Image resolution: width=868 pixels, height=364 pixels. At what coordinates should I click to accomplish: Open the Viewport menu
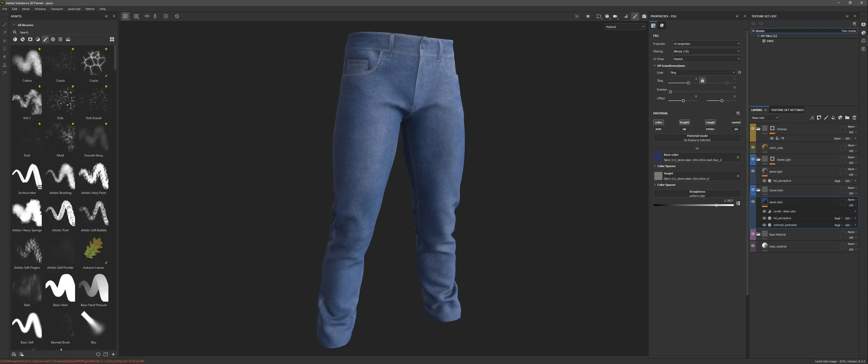tap(57, 9)
